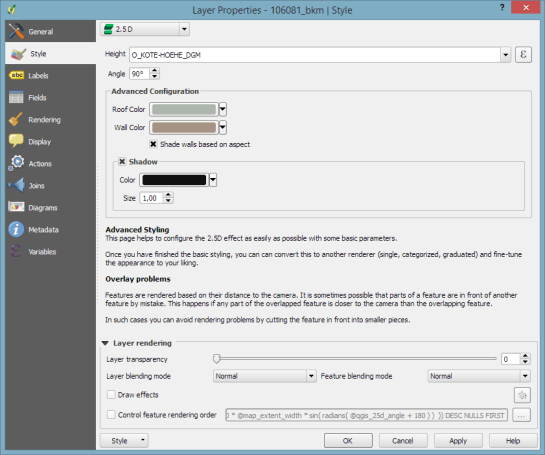The image size is (545, 455).
Task: Open Layer blending mode dropdown
Action: click(265, 376)
